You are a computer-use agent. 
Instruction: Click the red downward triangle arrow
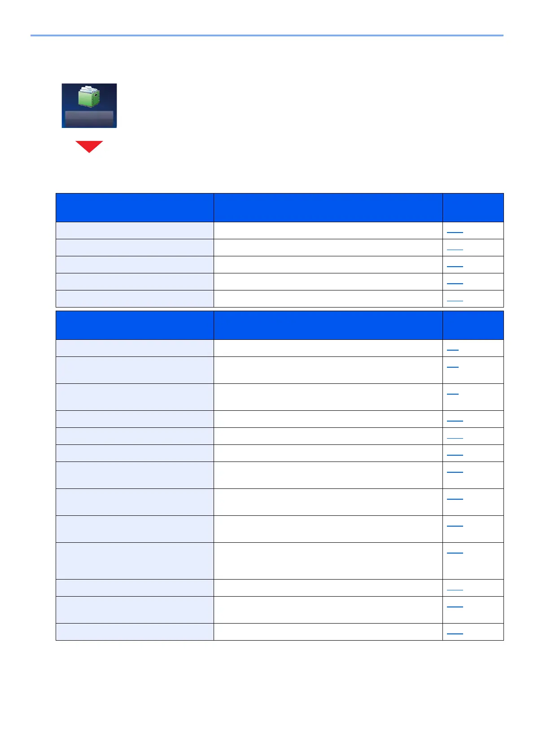[x=89, y=147]
